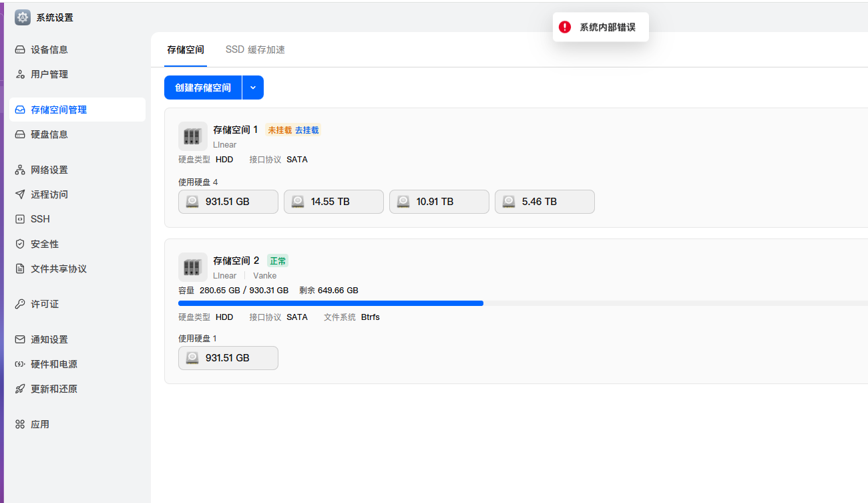Click the 存储空间 1 storage pool icon
Viewport: 868px width, 503px height.
tap(192, 136)
